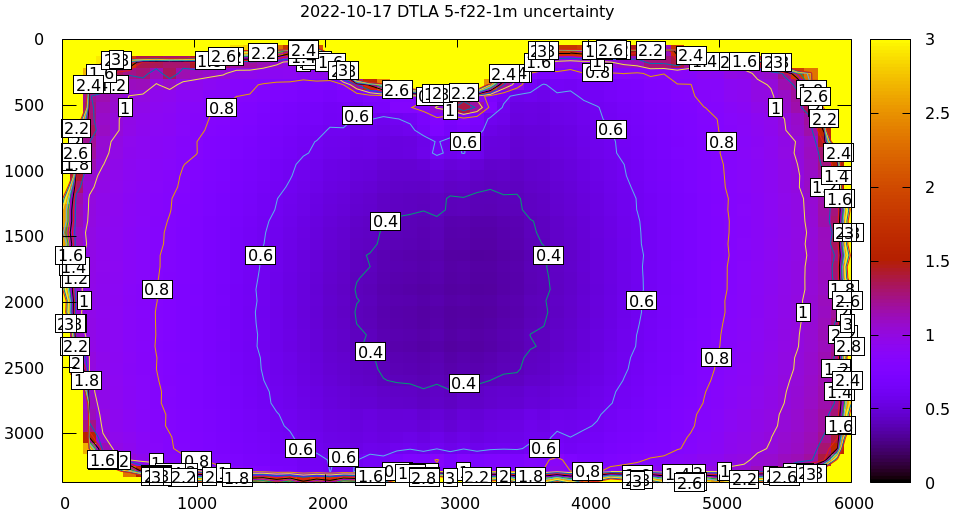Click the 0.4 label at top-left of innermost contour
953x513 pixels.
[385, 221]
